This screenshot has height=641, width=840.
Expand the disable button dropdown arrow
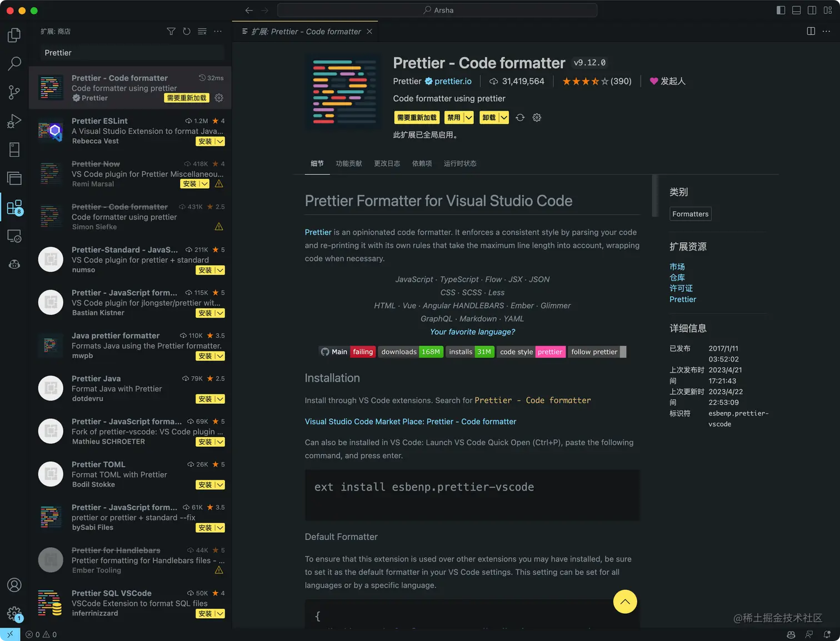click(468, 118)
